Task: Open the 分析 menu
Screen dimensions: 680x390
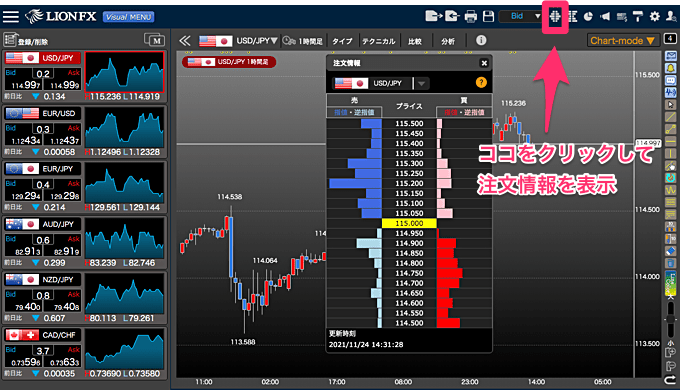Action: coord(448,41)
